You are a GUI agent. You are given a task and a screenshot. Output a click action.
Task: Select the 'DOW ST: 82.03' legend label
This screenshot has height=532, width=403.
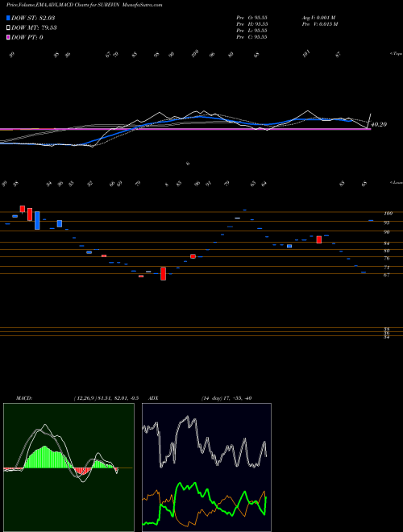coord(33,18)
